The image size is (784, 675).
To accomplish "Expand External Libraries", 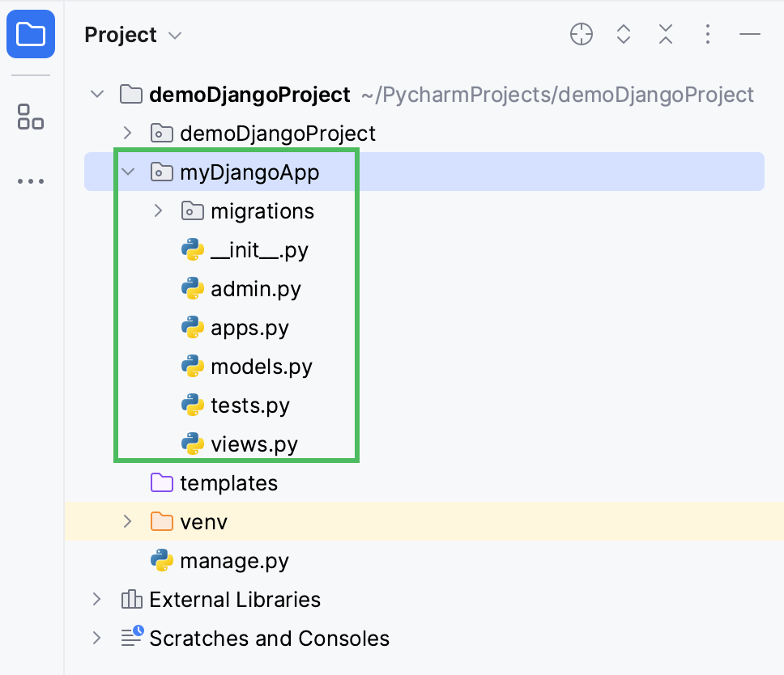I will (96, 599).
